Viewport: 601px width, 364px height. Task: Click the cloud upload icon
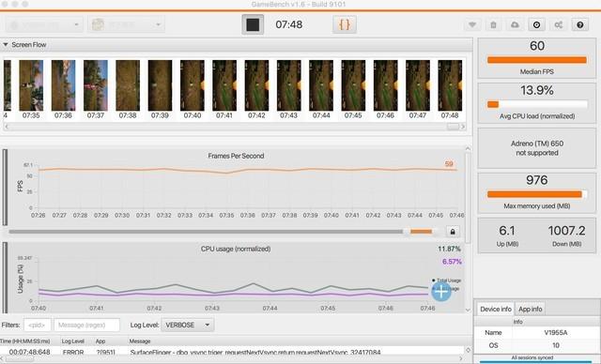(515, 25)
